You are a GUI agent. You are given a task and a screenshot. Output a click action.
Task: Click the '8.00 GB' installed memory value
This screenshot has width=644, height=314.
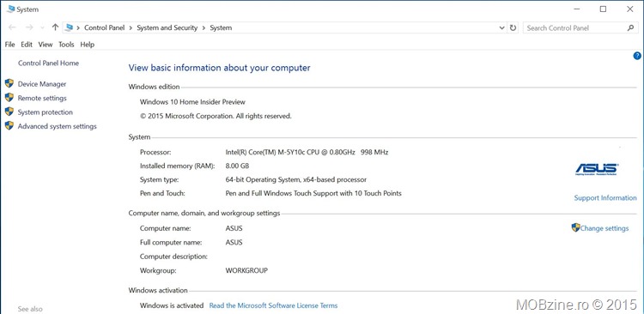(x=237, y=166)
